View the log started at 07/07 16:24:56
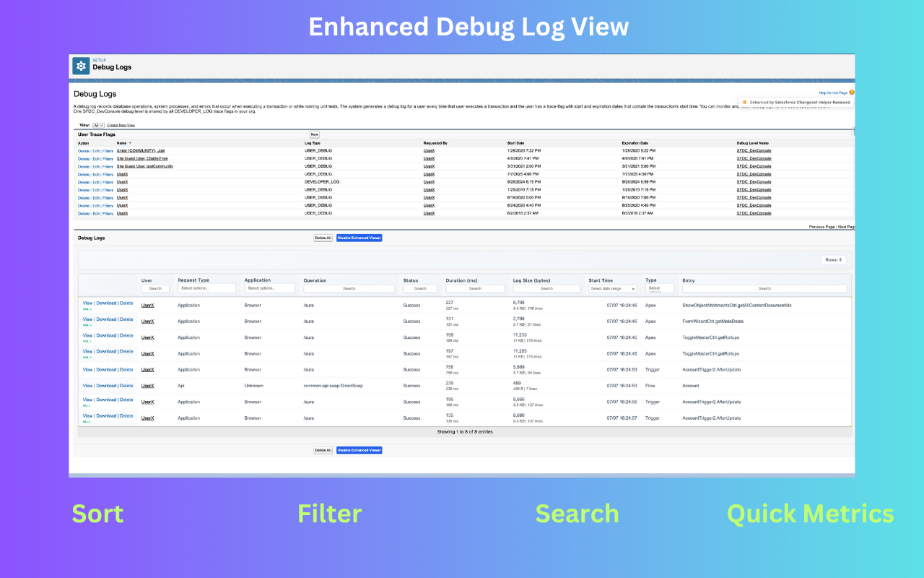 pos(87,400)
